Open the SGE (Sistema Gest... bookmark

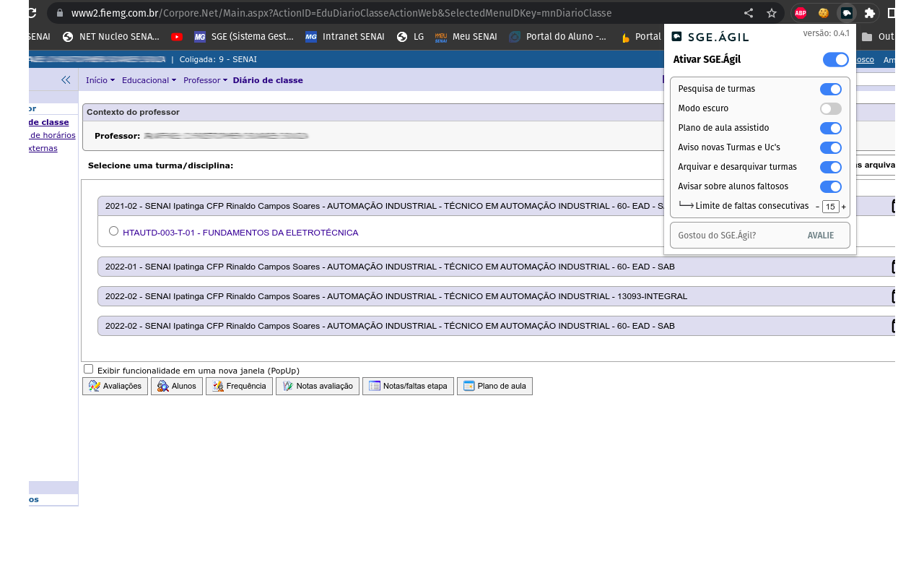tap(244, 37)
